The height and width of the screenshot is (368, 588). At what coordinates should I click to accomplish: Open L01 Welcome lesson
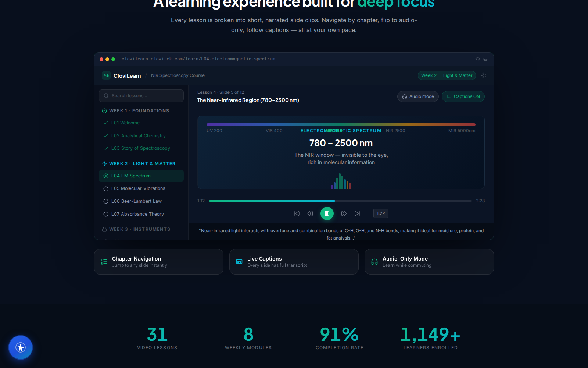point(141,123)
